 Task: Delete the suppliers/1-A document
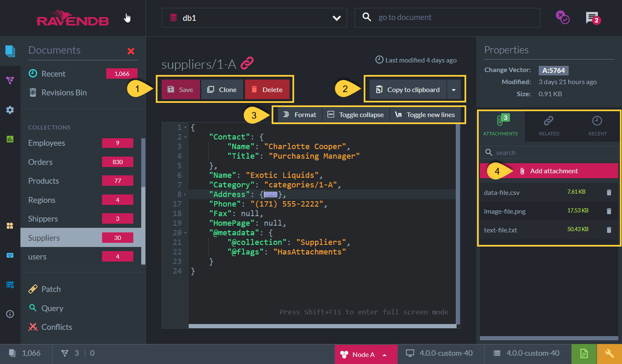[x=267, y=90]
